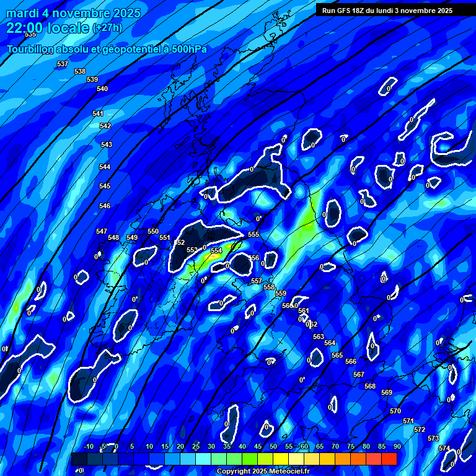Screen dimensions: 476x476
Task: Click the date title mardi 4 novembre 2025
Action: tap(74, 13)
